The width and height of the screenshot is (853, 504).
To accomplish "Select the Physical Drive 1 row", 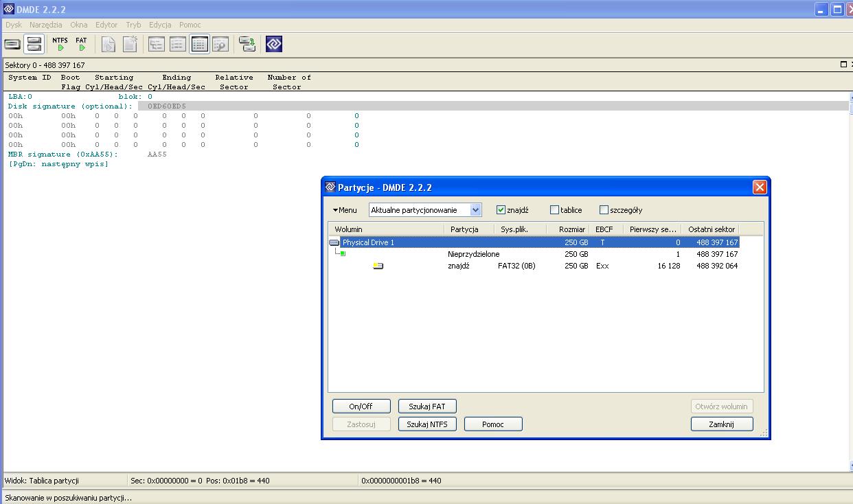I will (x=534, y=242).
